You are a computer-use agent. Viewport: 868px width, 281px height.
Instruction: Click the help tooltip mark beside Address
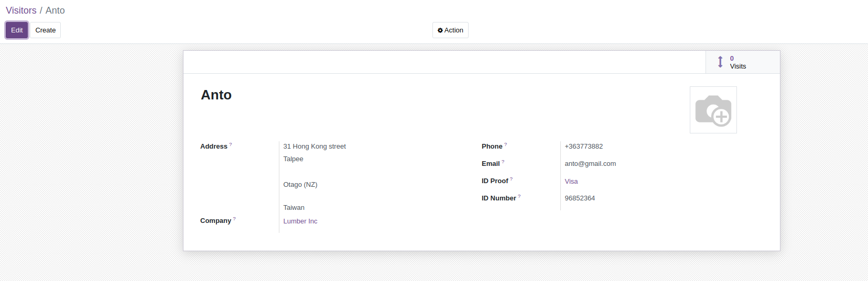pos(231,144)
